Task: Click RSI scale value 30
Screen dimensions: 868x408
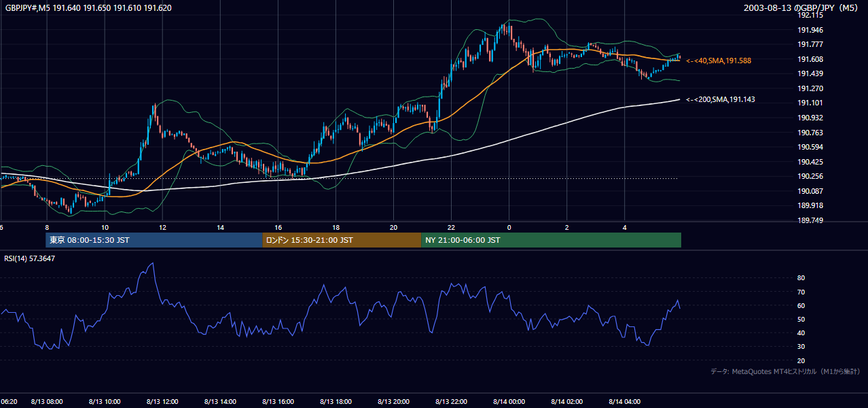Action: coord(801,347)
